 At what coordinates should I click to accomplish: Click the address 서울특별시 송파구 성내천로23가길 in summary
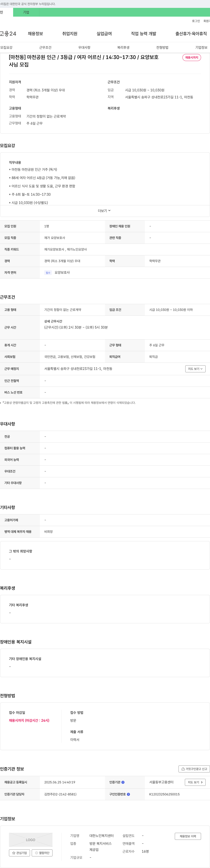tap(159, 97)
